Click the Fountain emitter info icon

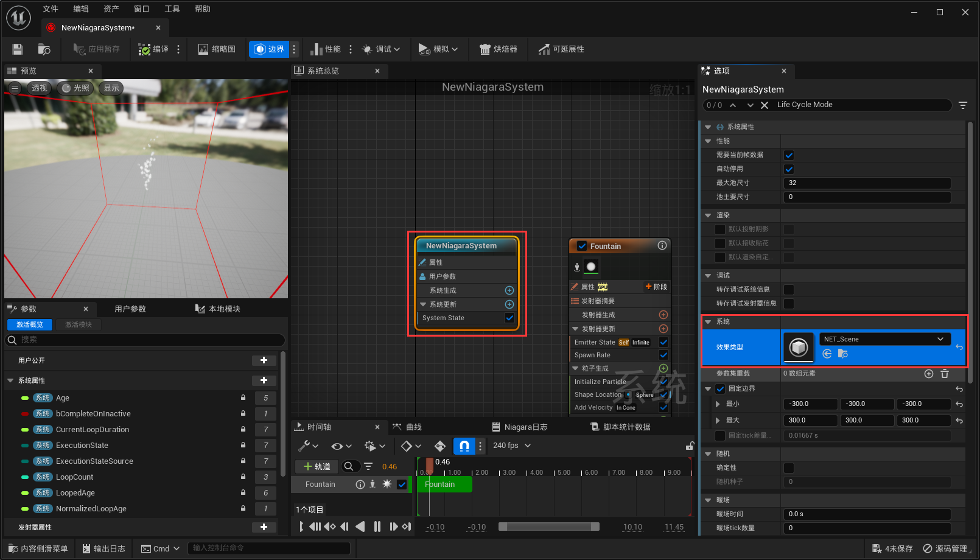pyautogui.click(x=662, y=245)
